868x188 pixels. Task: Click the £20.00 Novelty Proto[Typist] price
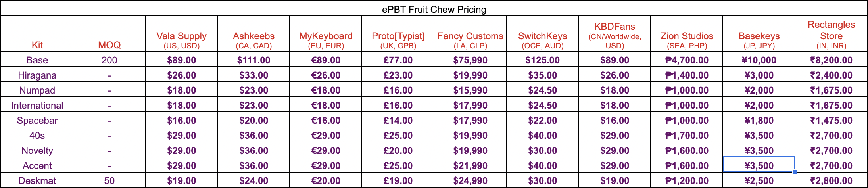pyautogui.click(x=398, y=150)
